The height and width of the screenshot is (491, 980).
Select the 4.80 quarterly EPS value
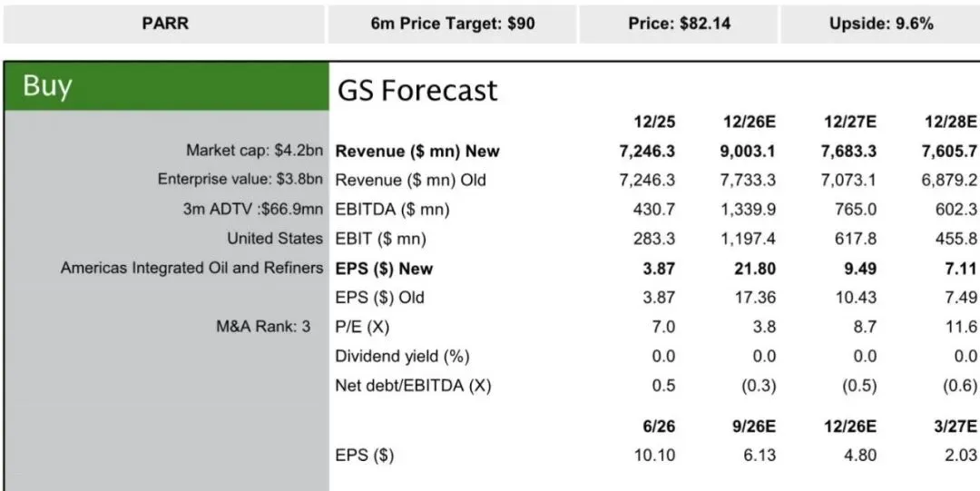(x=861, y=456)
